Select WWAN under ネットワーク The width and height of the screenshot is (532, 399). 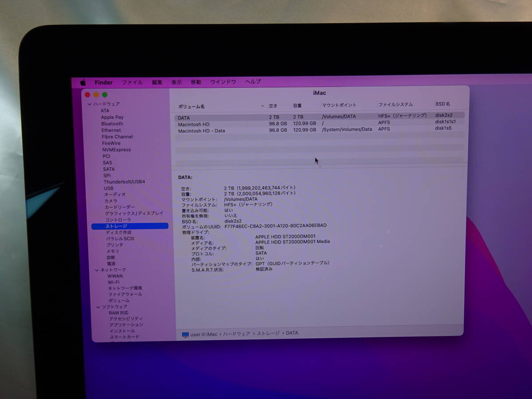click(x=115, y=276)
